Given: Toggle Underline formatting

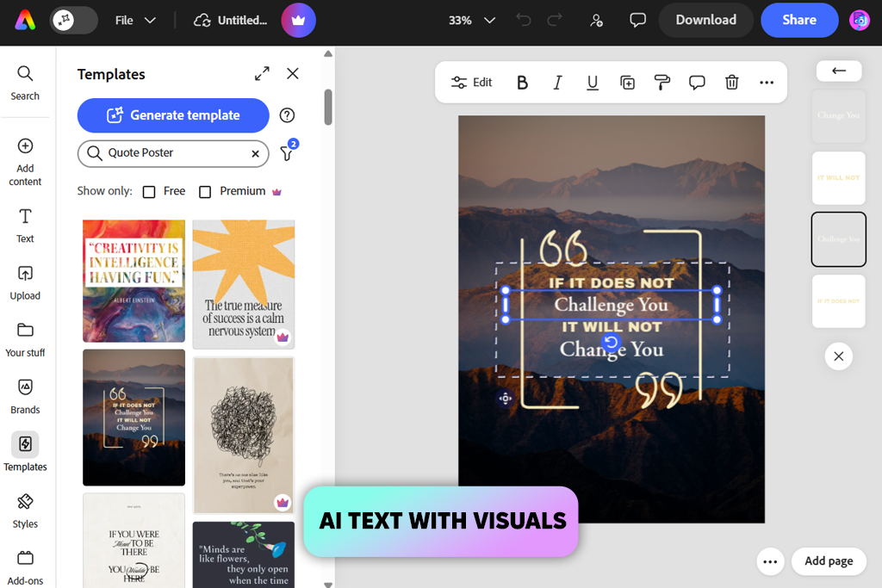Looking at the screenshot, I should tap(593, 83).
